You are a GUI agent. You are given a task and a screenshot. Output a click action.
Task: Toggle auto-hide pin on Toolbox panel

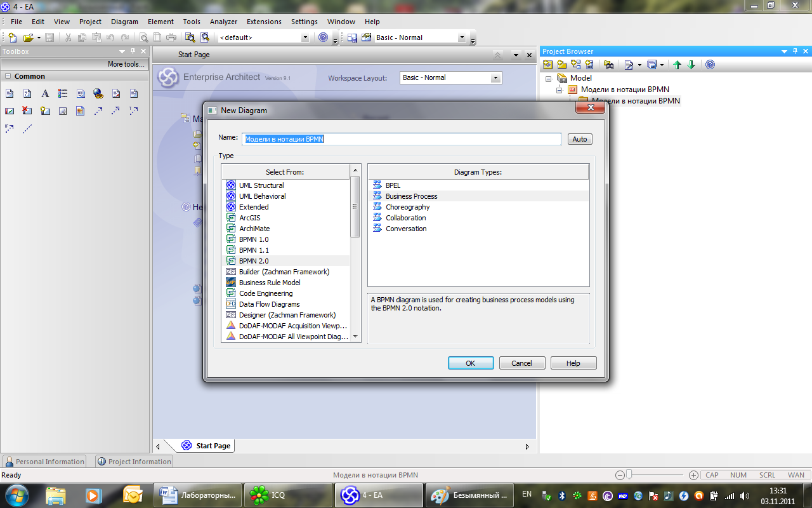pyautogui.click(x=133, y=51)
